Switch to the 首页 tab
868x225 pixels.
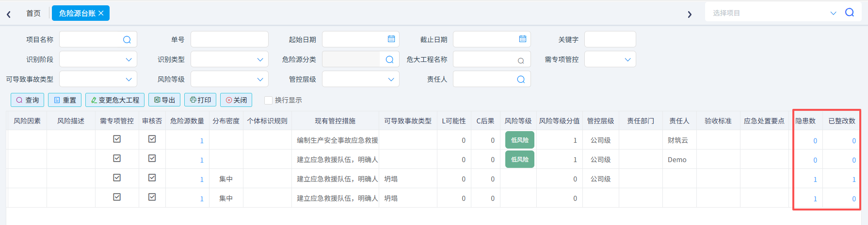(33, 13)
